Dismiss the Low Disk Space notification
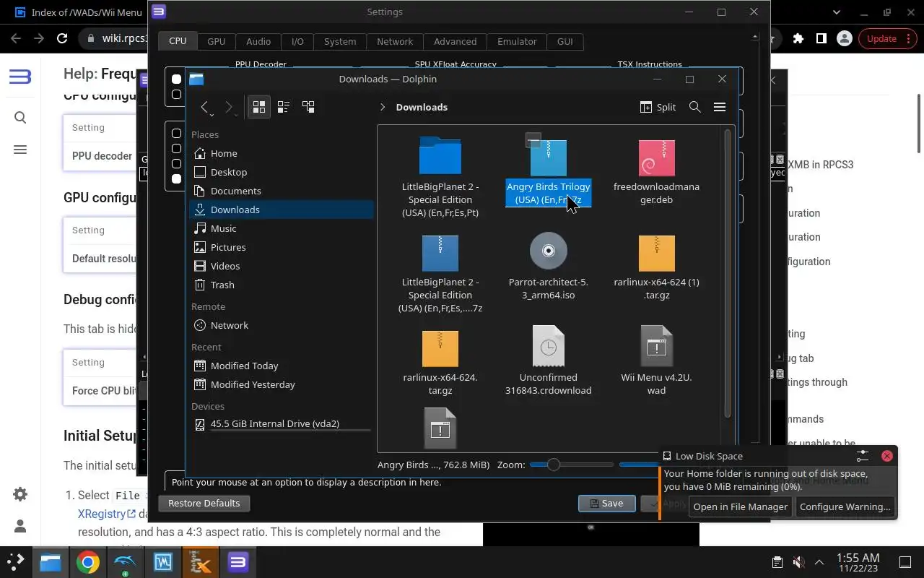Viewport: 924px width, 578px height. tap(887, 456)
